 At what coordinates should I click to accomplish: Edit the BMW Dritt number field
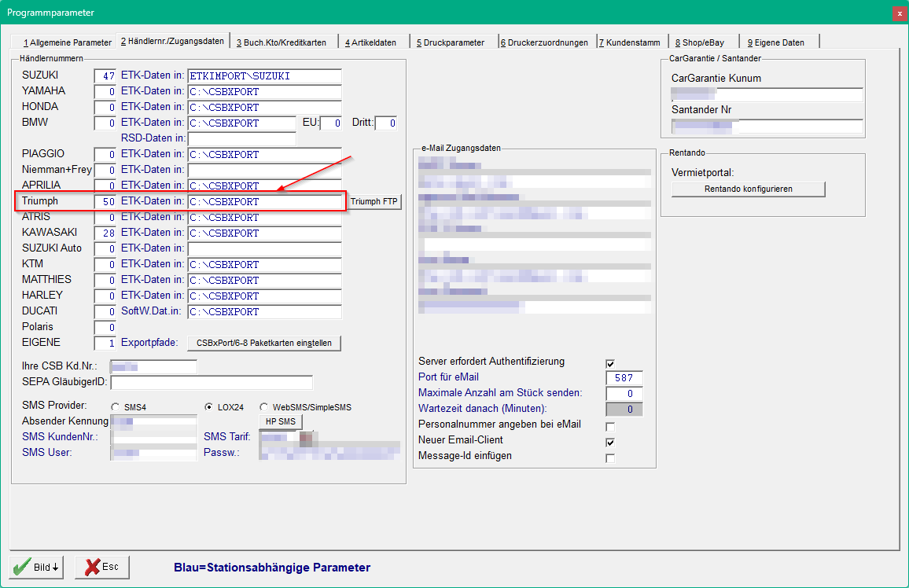click(x=386, y=123)
